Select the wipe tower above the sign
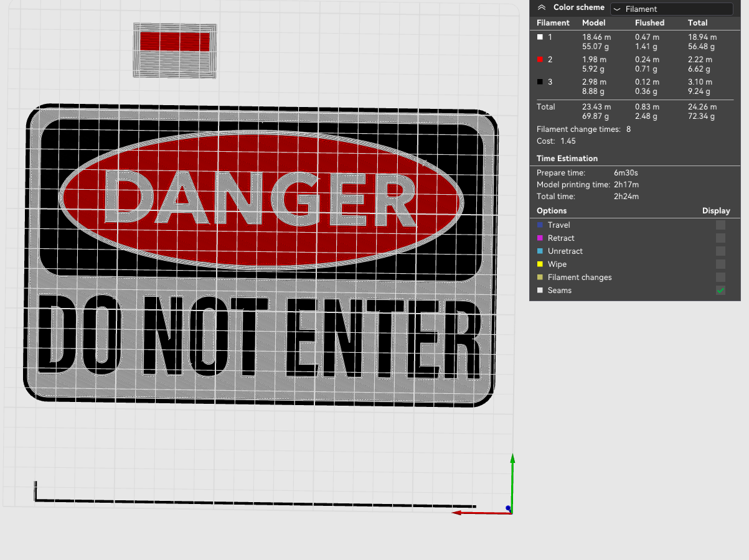This screenshot has width=749, height=560. pos(174,51)
